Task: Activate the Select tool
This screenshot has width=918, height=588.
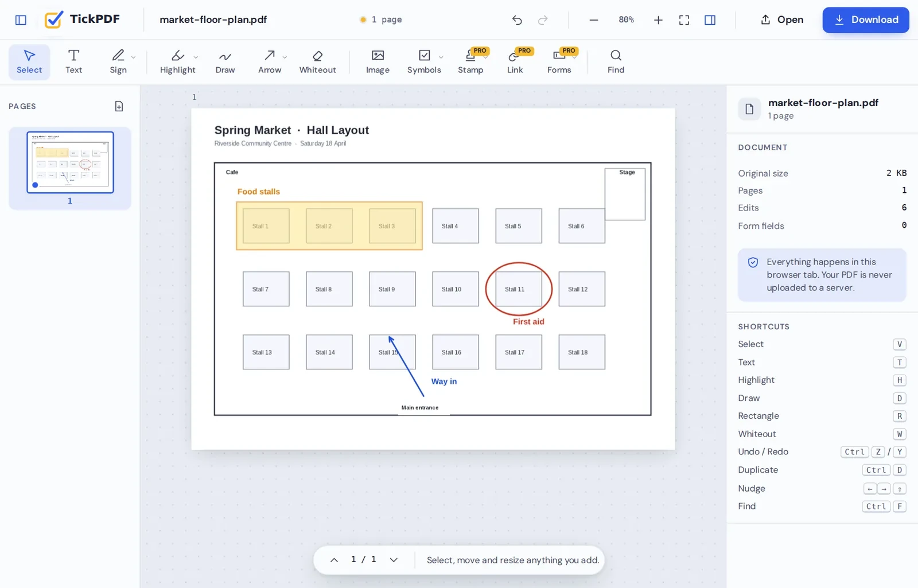Action: click(x=29, y=62)
